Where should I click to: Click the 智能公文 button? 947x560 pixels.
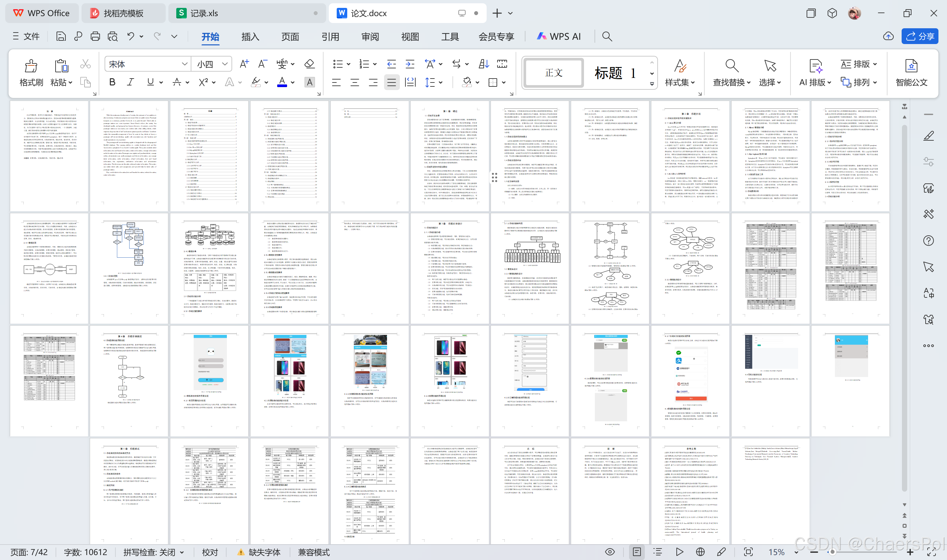point(911,73)
